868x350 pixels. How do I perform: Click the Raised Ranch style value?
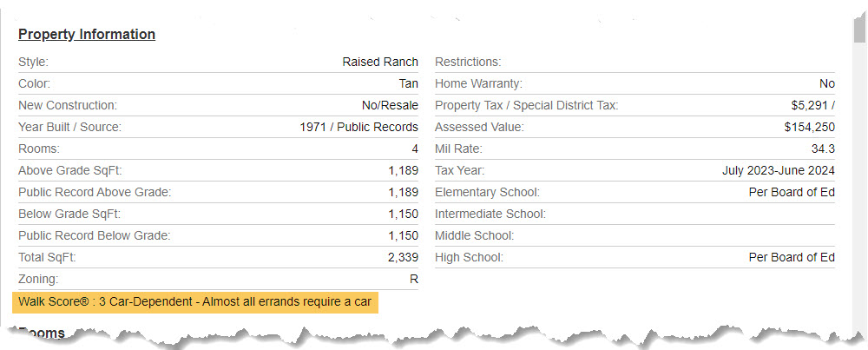point(380,62)
